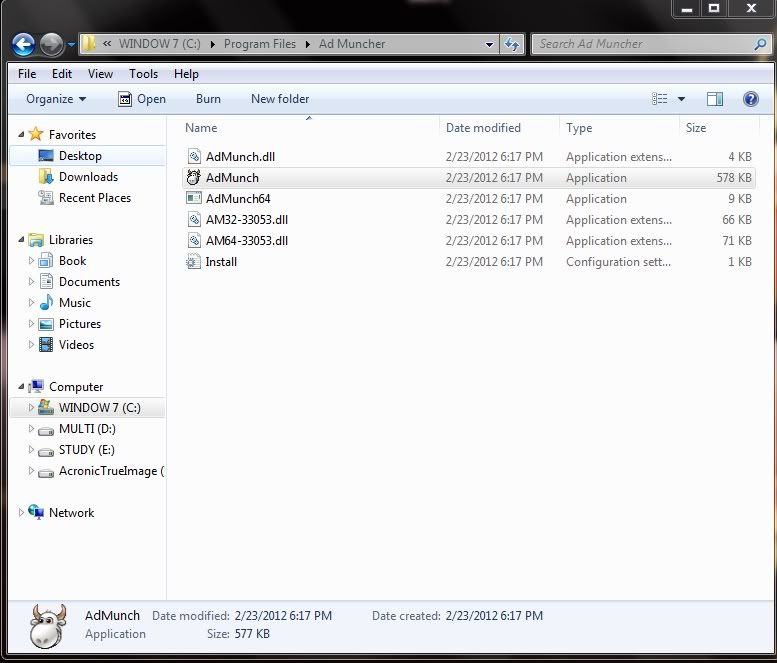
Task: Sort by the Name column header
Action: (x=201, y=128)
